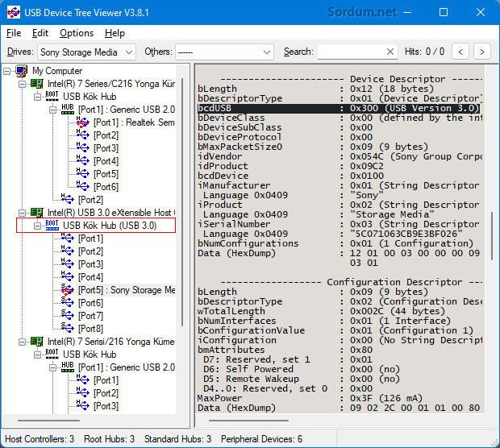
Task: Click the wTotalLength 0x002C line
Action: click(321, 311)
